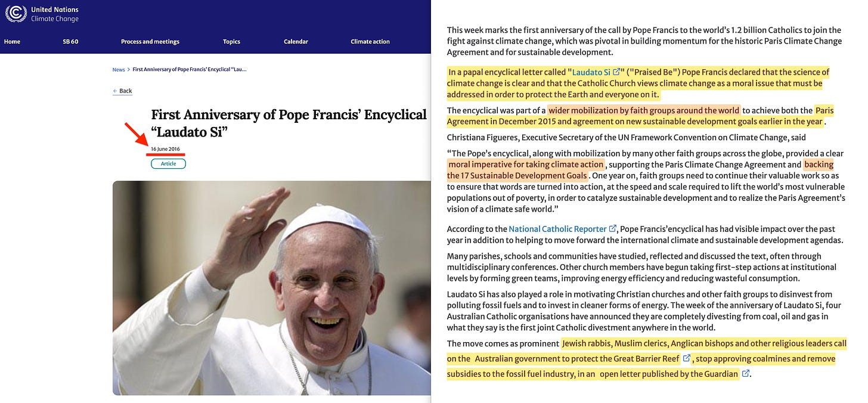
Task: Open the National Catholic Reporter link
Action: (557, 229)
